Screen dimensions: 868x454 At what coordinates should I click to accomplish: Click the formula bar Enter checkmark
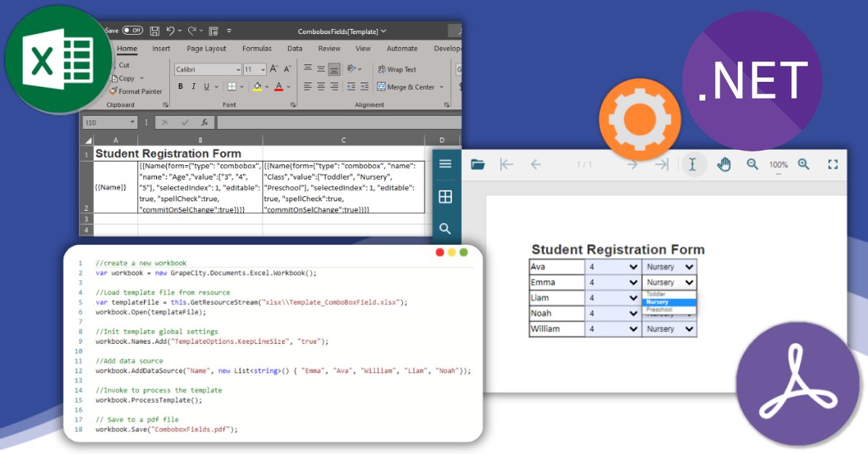(185, 122)
